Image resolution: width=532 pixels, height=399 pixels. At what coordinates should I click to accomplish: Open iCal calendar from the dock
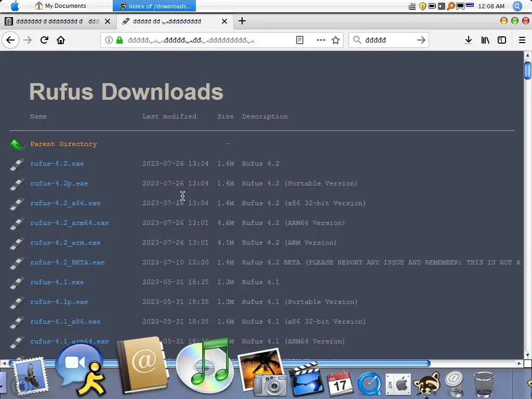(340, 383)
